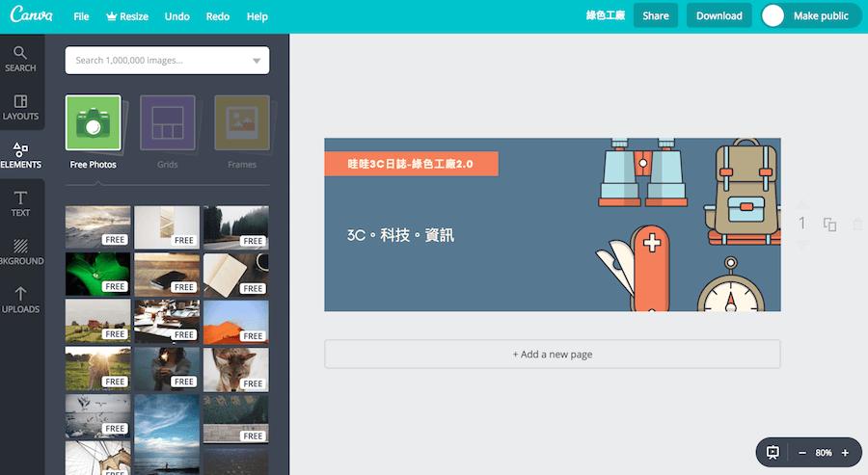Start presentation mode with the easel icon
The width and height of the screenshot is (868, 475).
(x=773, y=452)
